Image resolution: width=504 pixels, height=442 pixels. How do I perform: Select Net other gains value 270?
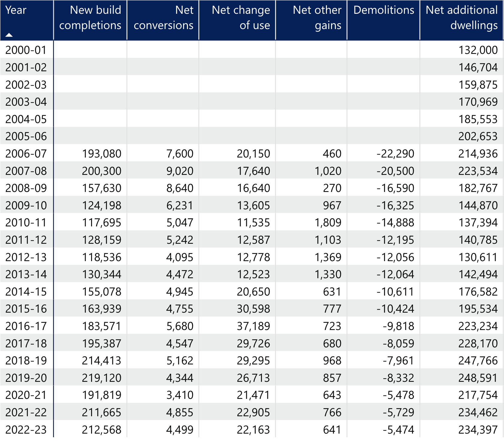point(332,188)
